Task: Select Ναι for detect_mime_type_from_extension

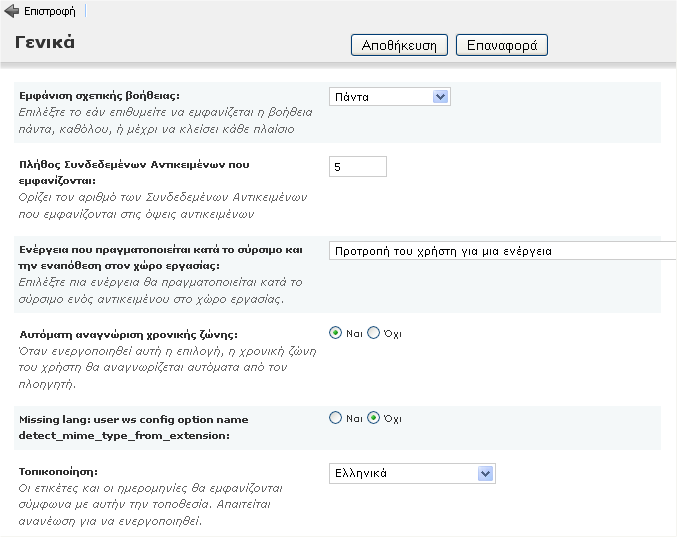Action: pyautogui.click(x=336, y=419)
